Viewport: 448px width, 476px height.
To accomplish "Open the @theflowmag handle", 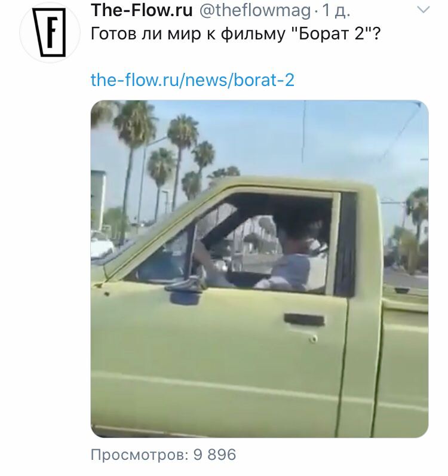I will [x=255, y=11].
